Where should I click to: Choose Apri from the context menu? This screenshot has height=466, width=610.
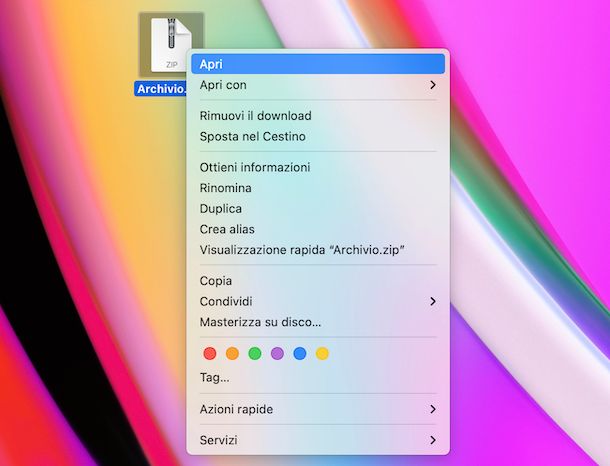[x=318, y=64]
